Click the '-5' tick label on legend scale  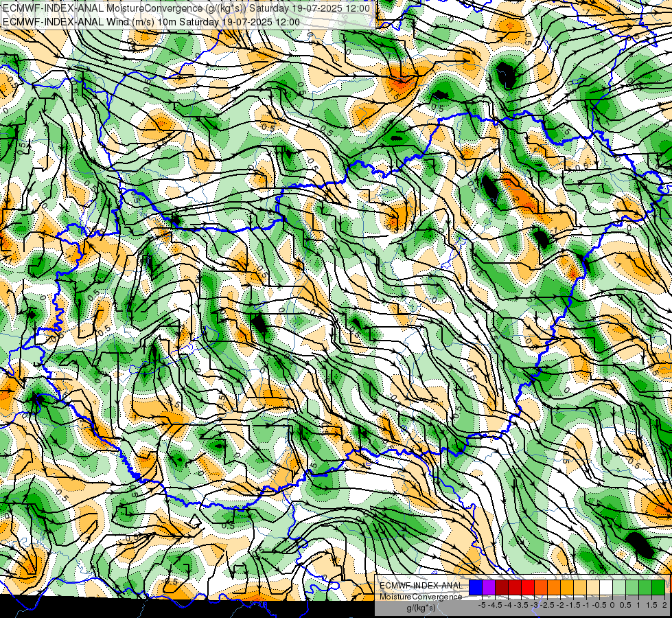point(482,605)
